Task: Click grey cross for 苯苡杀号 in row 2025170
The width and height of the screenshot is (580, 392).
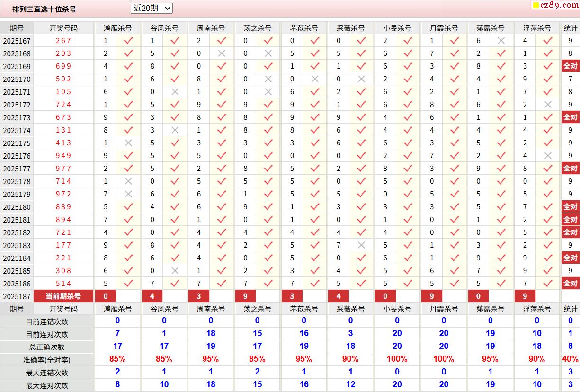Action: tap(315, 79)
